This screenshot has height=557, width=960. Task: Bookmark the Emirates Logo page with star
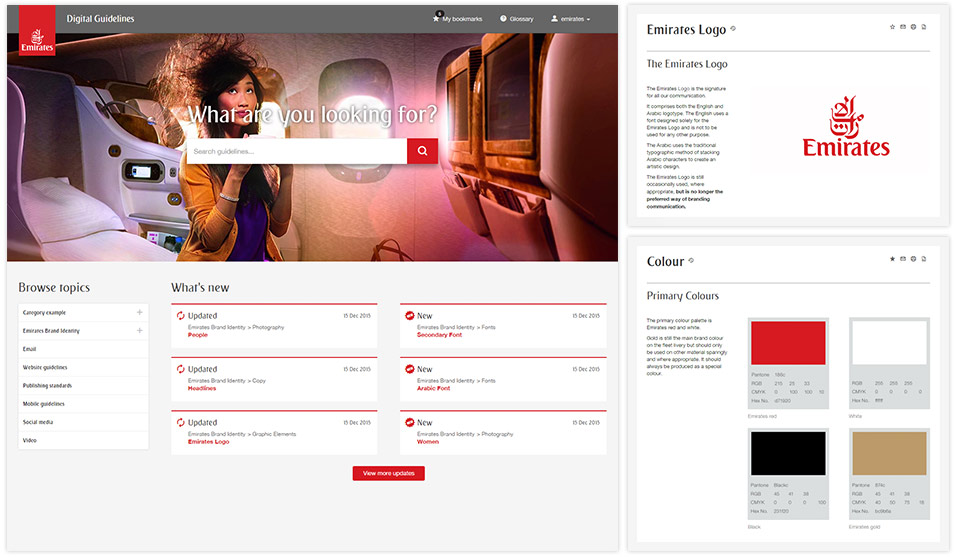893,27
